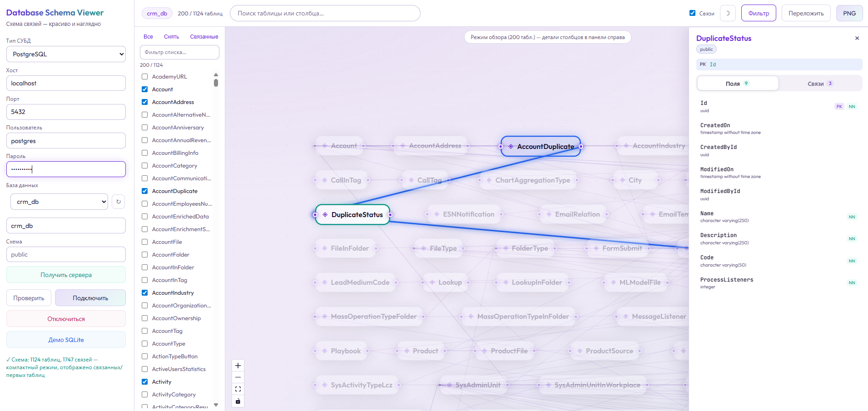Click Снять to deselect tables
The height and width of the screenshot is (411, 868).
pyautogui.click(x=171, y=37)
